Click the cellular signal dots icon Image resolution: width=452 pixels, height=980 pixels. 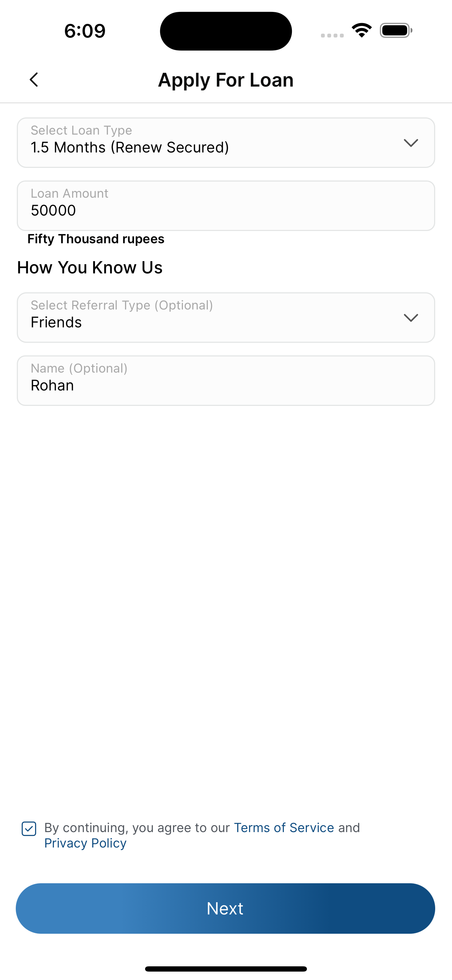tap(332, 35)
